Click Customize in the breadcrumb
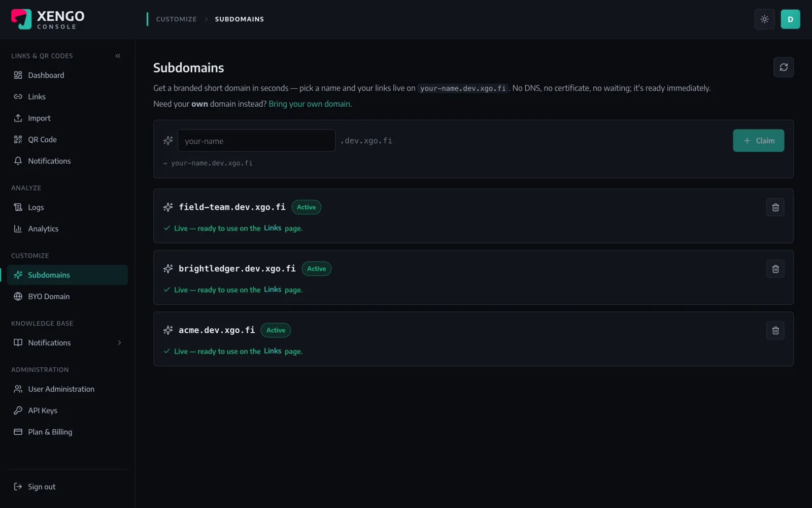The image size is (812, 508). click(176, 19)
